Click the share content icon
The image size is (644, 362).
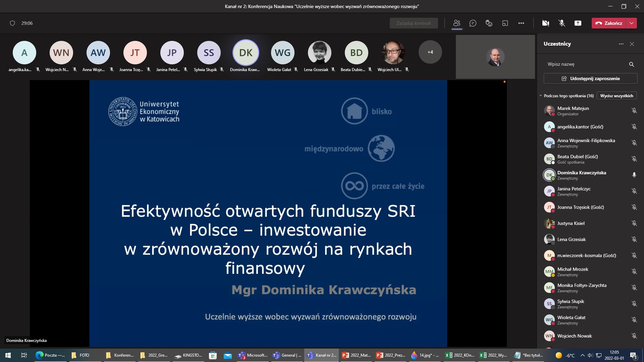[578, 23]
